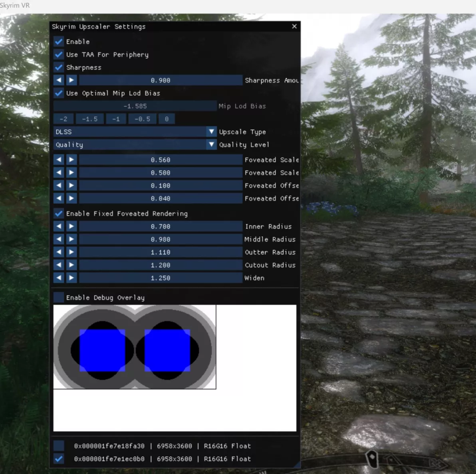
Task: Toggle Use TAA For Periphery checkbox
Action: (x=59, y=55)
